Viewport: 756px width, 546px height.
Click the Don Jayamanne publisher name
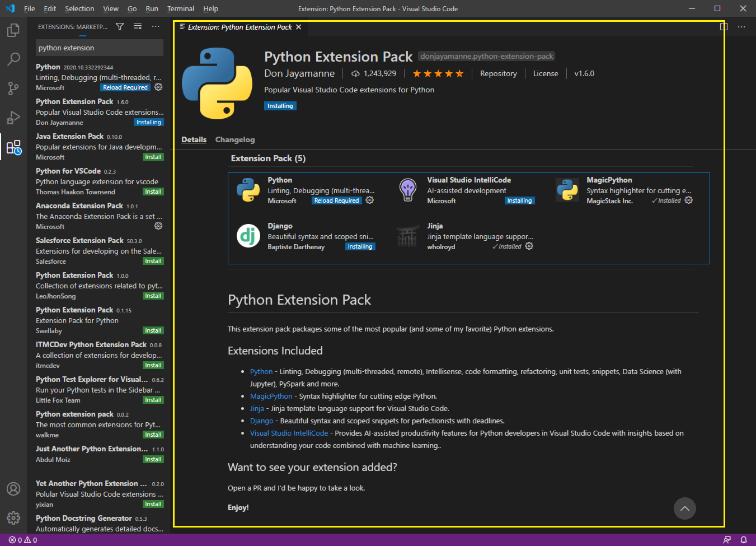click(299, 73)
